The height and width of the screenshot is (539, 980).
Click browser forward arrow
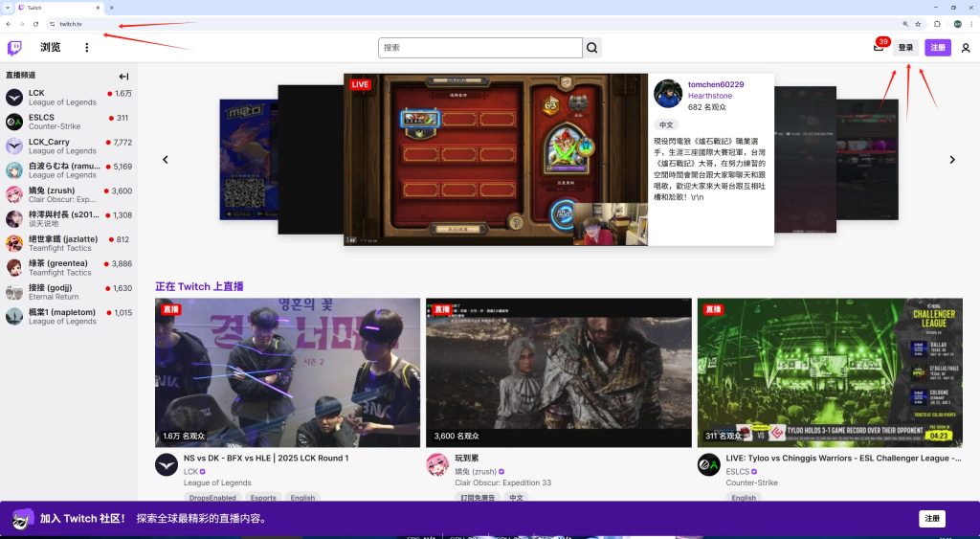pyautogui.click(x=22, y=24)
